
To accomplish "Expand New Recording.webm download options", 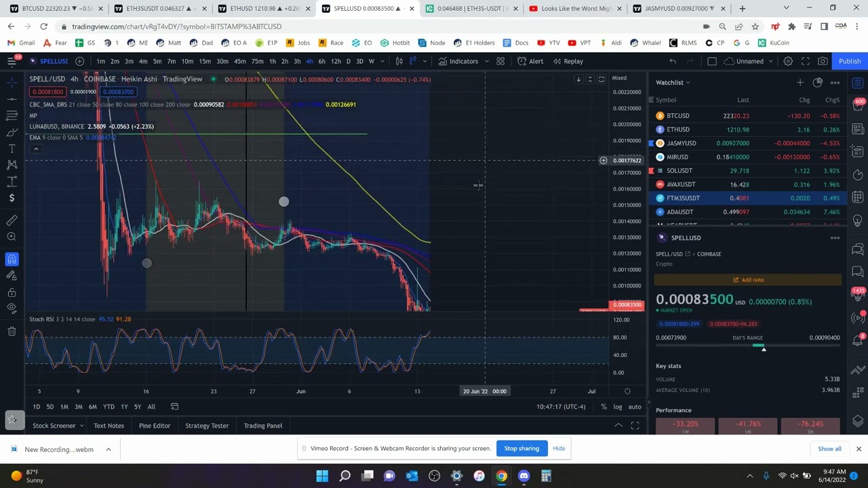I will [108, 449].
